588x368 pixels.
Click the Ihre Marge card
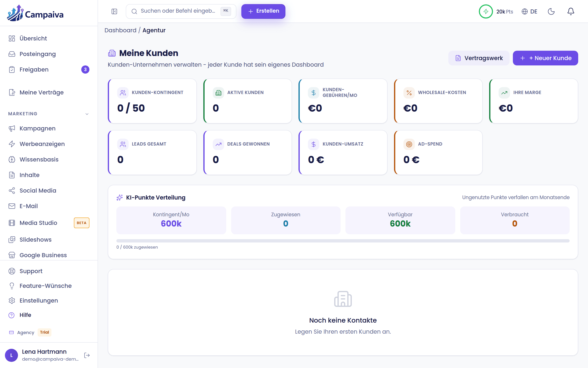coord(533,101)
